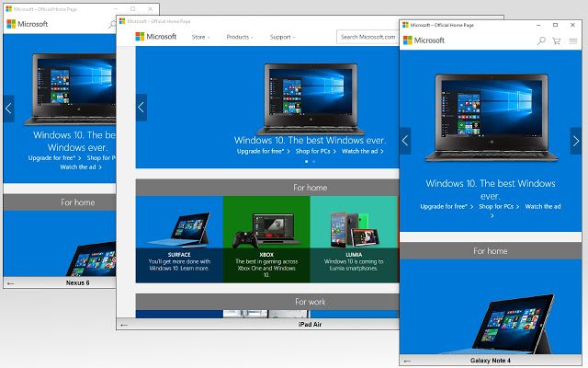Click the For home header in Galaxy Note 4
Image resolution: width=588 pixels, height=368 pixels.
point(491,251)
